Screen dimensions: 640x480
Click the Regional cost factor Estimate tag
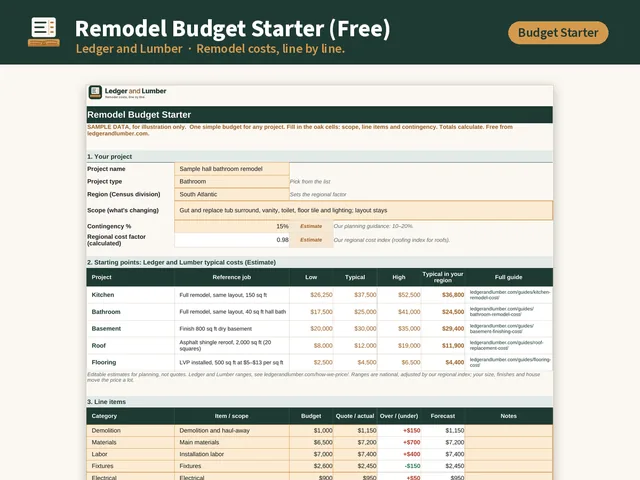311,240
